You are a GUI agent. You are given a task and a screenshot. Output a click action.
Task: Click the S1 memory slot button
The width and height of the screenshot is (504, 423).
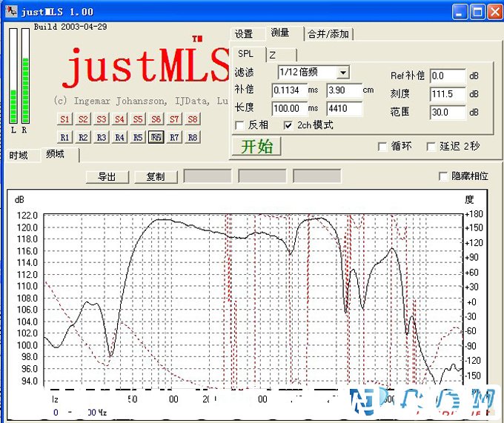[x=64, y=119]
